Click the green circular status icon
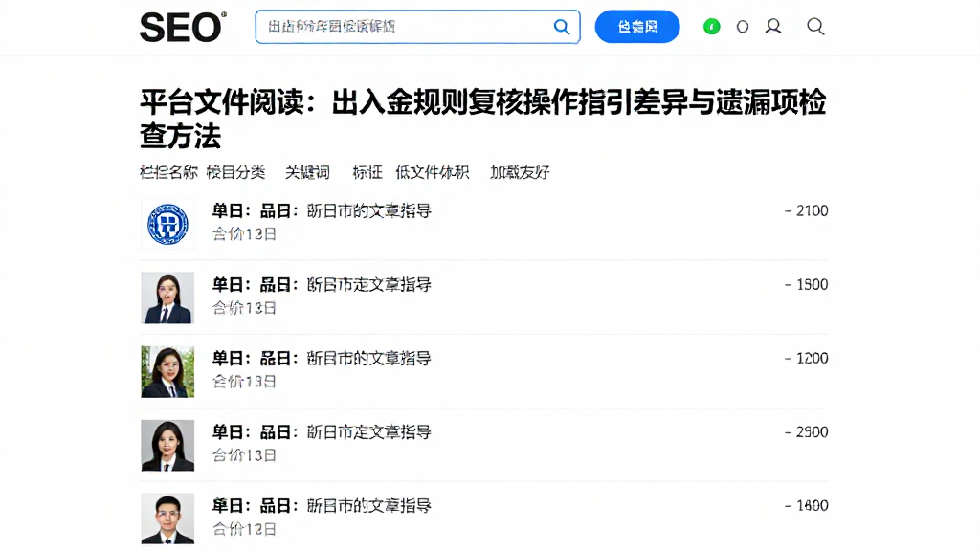The width and height of the screenshot is (980, 551). click(x=711, y=26)
